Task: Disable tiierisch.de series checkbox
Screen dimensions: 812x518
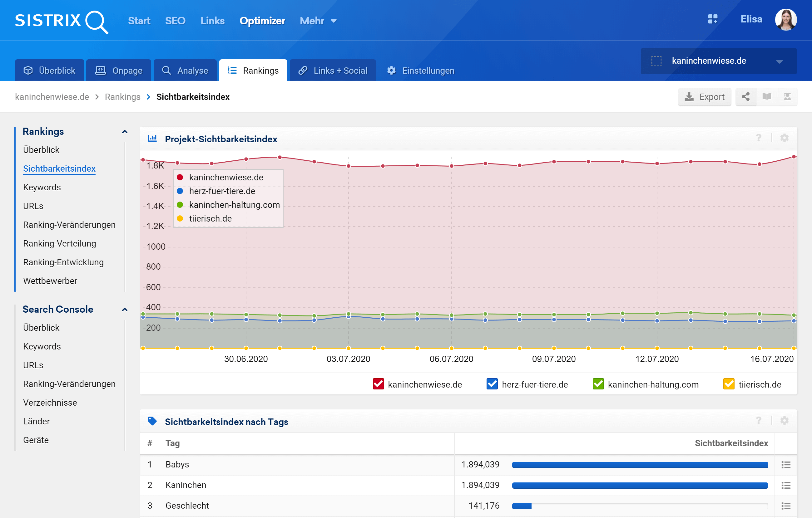Action: coord(728,384)
